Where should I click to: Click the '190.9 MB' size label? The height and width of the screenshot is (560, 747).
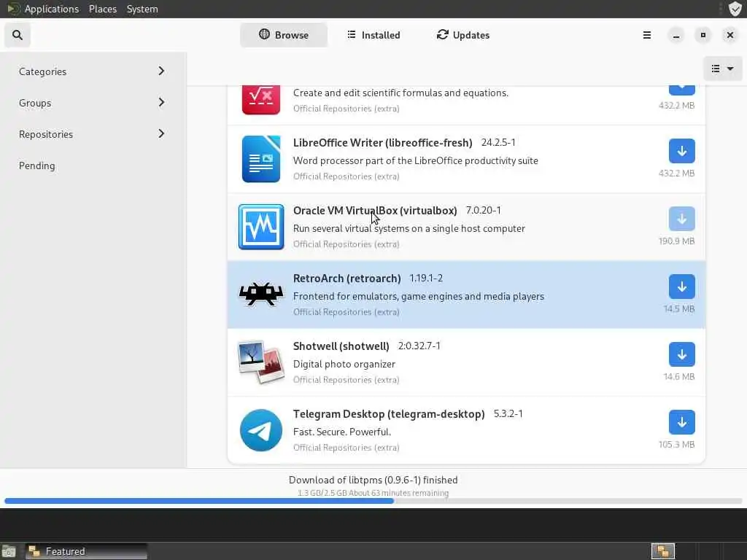pyautogui.click(x=676, y=241)
